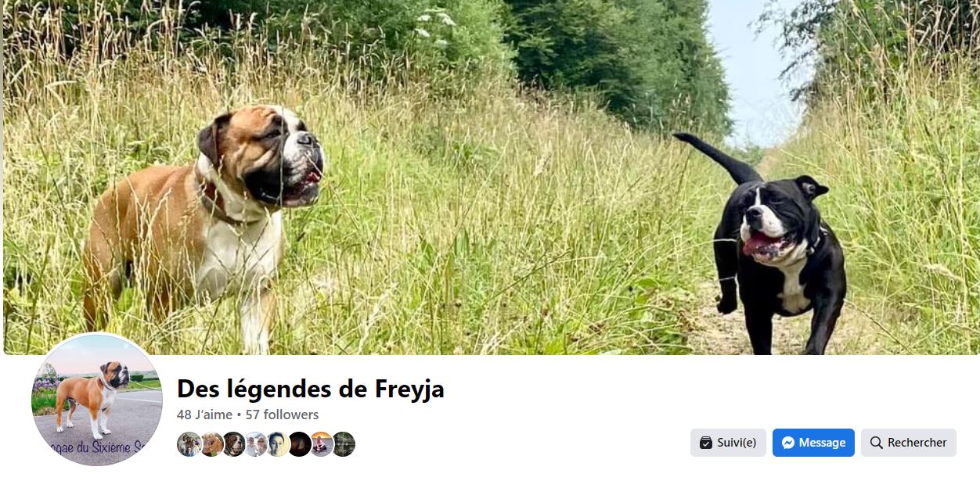Toggle following via the Suivi(e) label
The height and width of the screenshot is (481, 980).
[737, 443]
